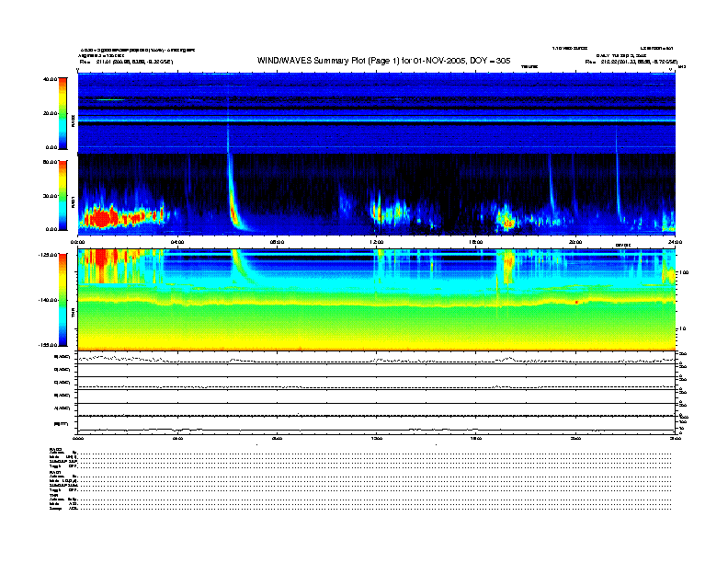Image resolution: width=728 pixels, height=563 pixels.
Task: Click the RAD2 color scale bar
Action: (x=63, y=114)
